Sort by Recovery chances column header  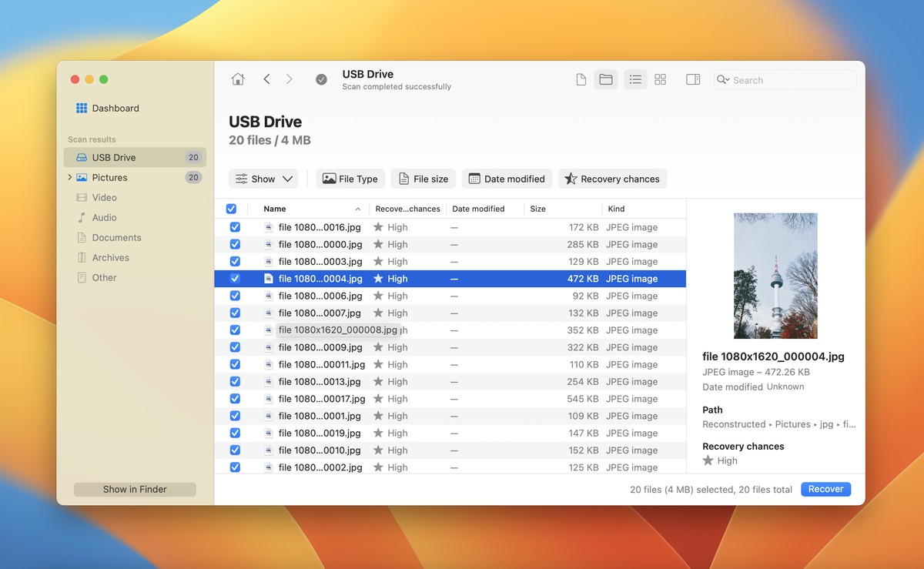(x=407, y=209)
